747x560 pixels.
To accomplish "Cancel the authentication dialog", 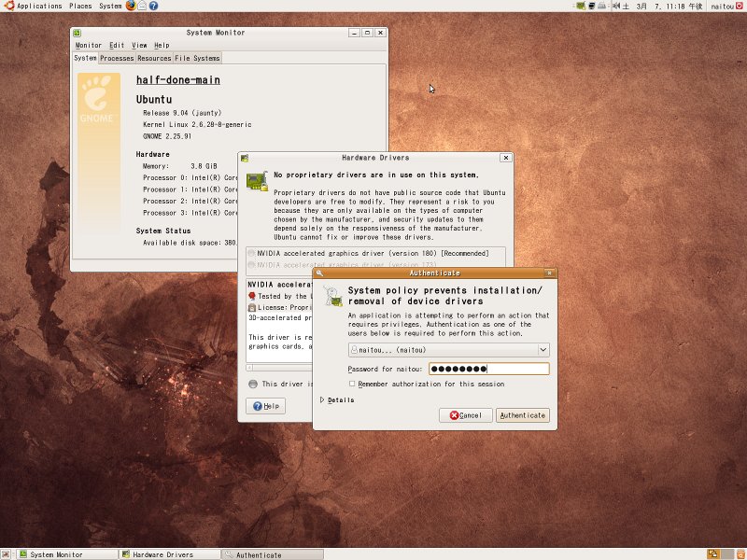I will [x=465, y=415].
